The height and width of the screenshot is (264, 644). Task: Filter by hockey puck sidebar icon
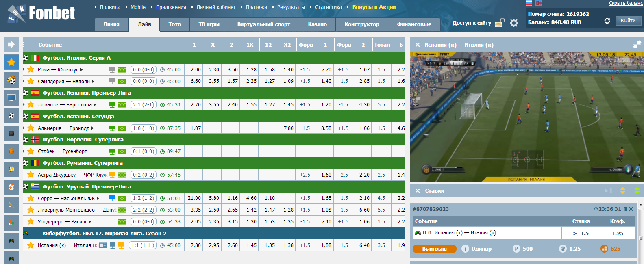[x=11, y=134]
